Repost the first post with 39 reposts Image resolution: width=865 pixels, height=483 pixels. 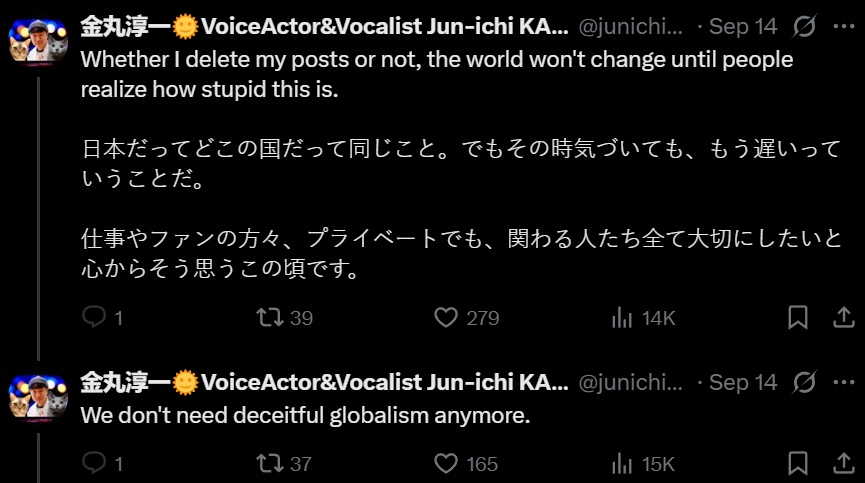tap(269, 318)
